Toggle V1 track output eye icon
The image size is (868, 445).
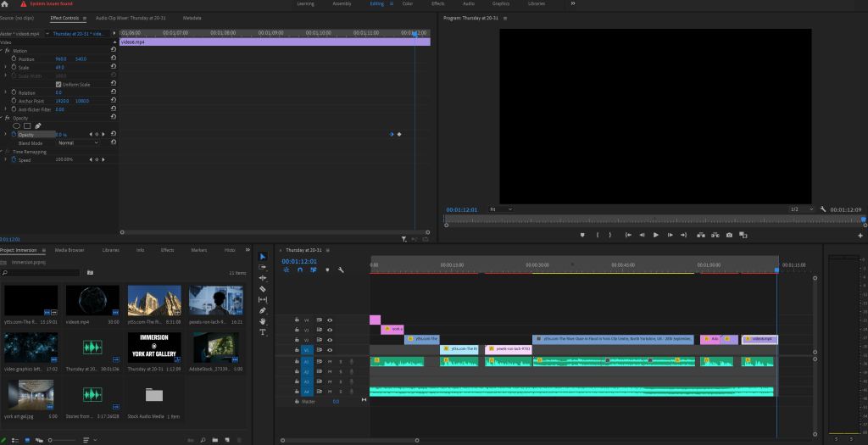coord(330,350)
